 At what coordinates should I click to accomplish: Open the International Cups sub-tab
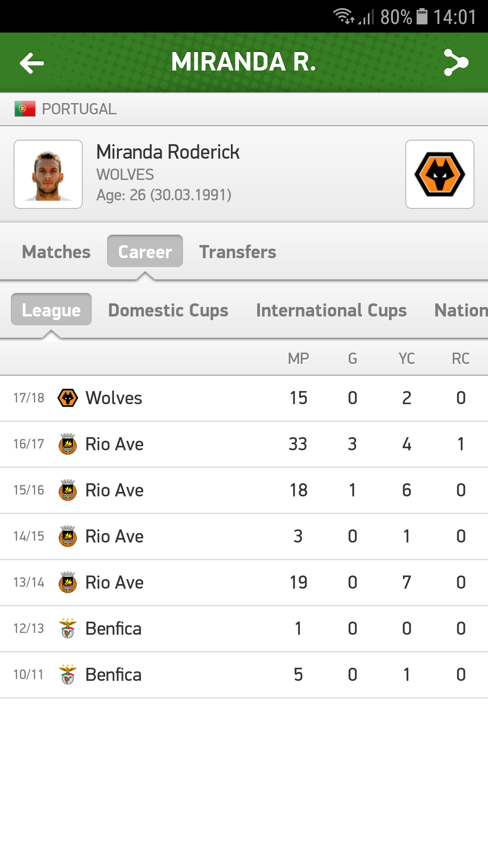[x=331, y=310]
